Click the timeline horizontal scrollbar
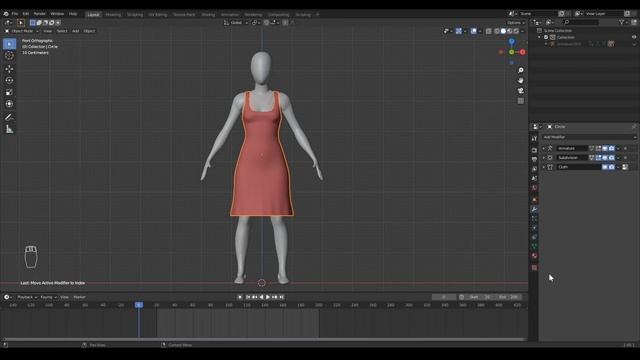 (x=264, y=339)
